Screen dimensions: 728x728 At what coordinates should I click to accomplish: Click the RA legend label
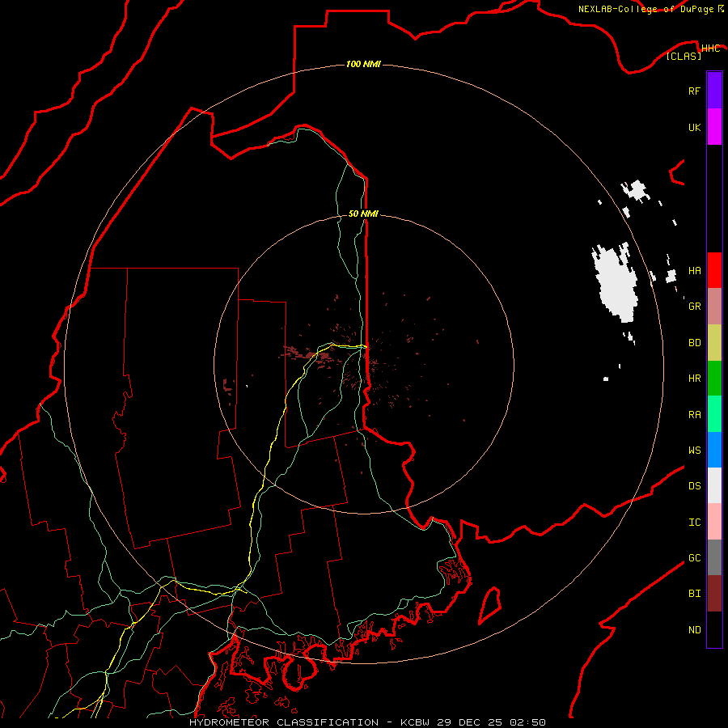pos(694,415)
